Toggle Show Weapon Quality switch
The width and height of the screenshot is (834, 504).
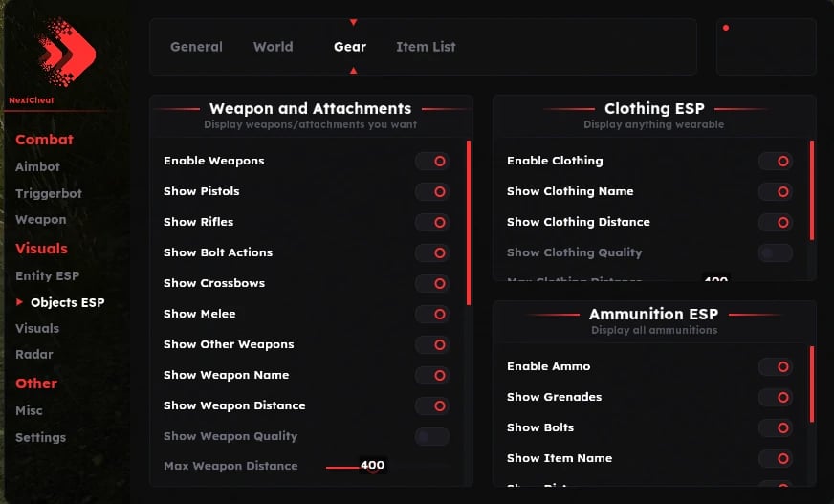[432, 436]
